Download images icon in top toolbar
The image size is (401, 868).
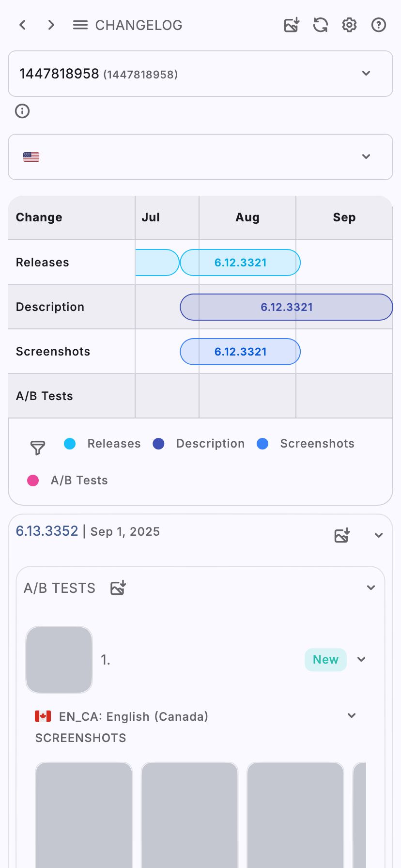292,25
